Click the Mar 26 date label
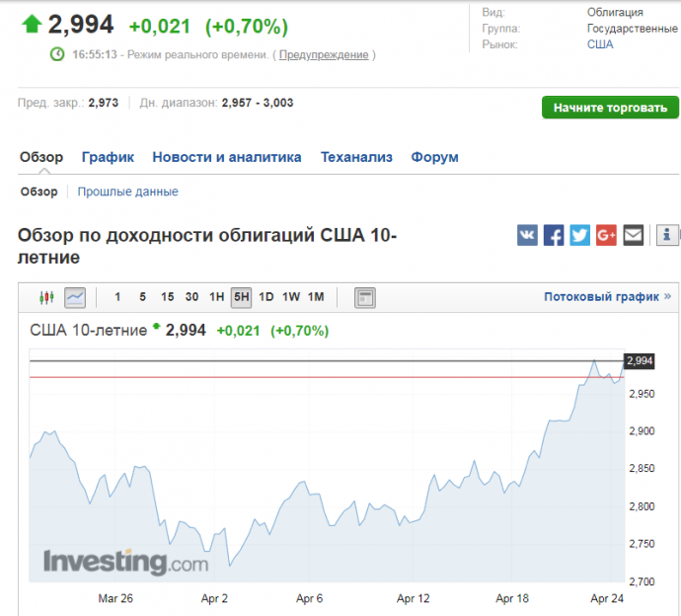The image size is (681, 616). tap(115, 598)
